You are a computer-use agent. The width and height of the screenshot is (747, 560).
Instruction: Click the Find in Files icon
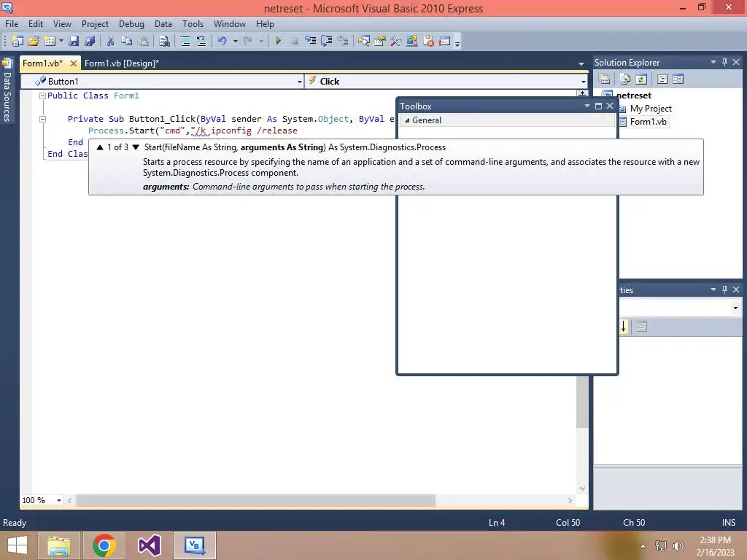pyautogui.click(x=164, y=41)
